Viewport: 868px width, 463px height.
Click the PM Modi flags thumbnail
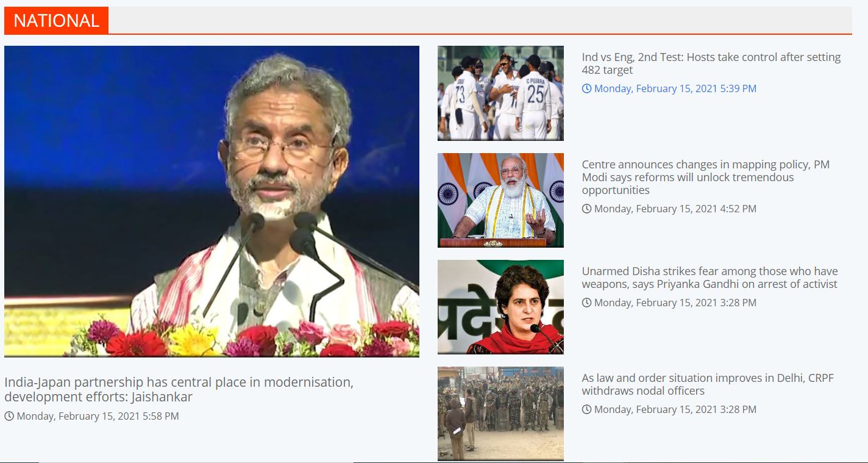[500, 200]
